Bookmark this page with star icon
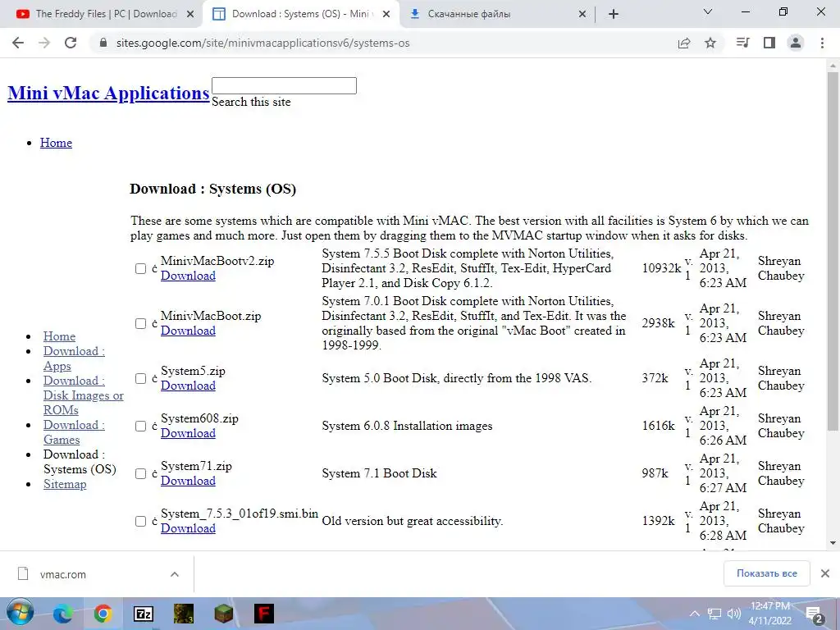The image size is (840, 630). (710, 43)
